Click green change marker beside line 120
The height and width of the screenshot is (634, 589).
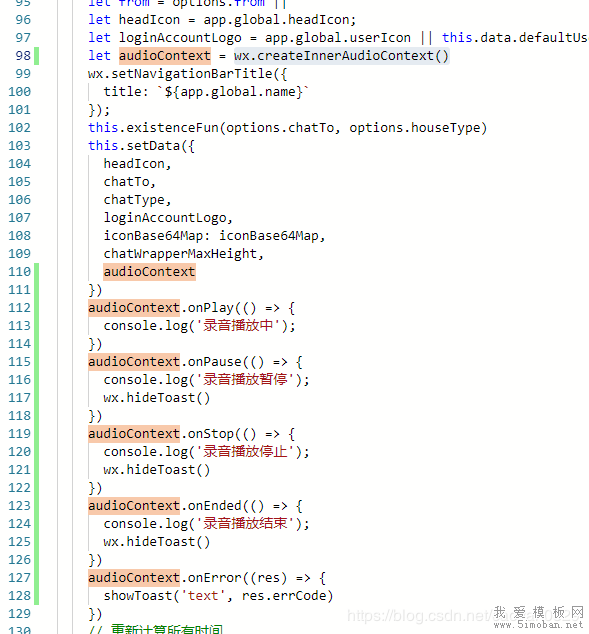(36, 452)
